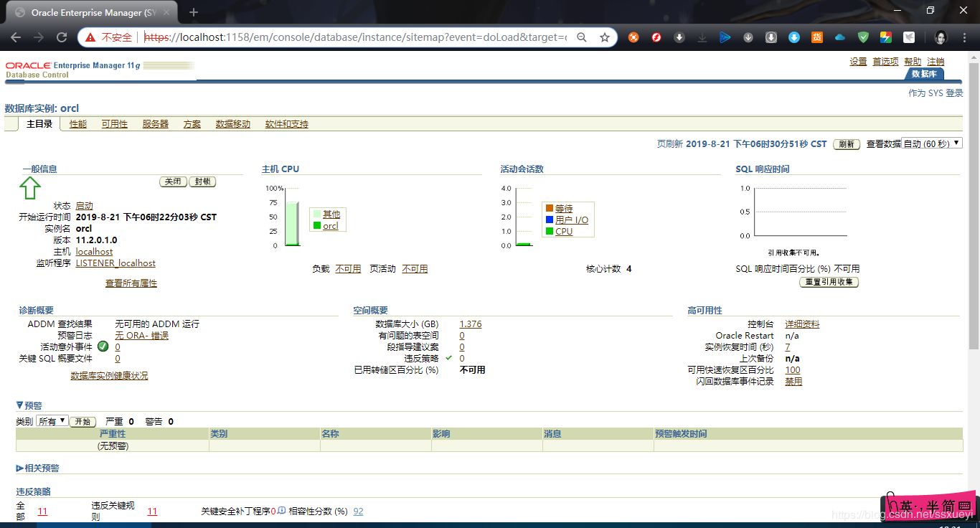Click the white bird extension icon
Image resolution: width=980 pixels, height=528 pixels.
tap(909, 37)
